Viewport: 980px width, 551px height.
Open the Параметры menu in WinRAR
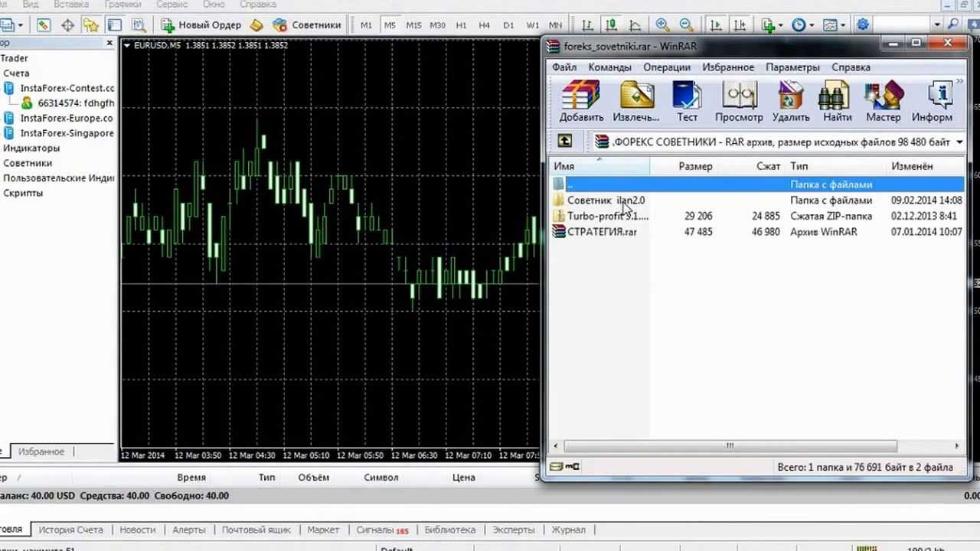(792, 67)
